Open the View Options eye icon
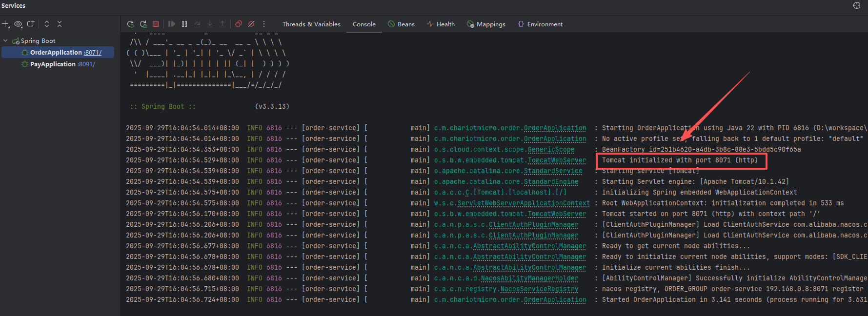The image size is (868, 316). (18, 24)
